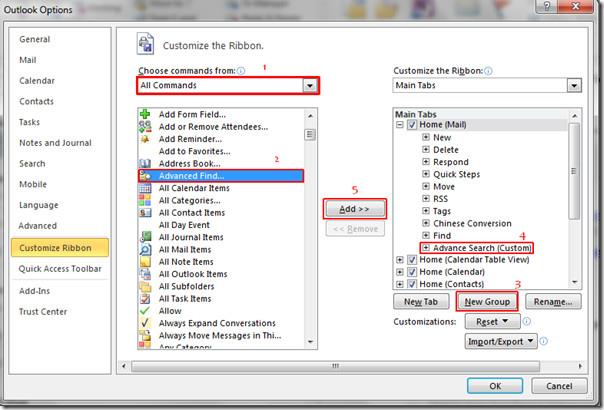Click the All Note Items yellow icon
This screenshot has height=410, width=604.
145,262
